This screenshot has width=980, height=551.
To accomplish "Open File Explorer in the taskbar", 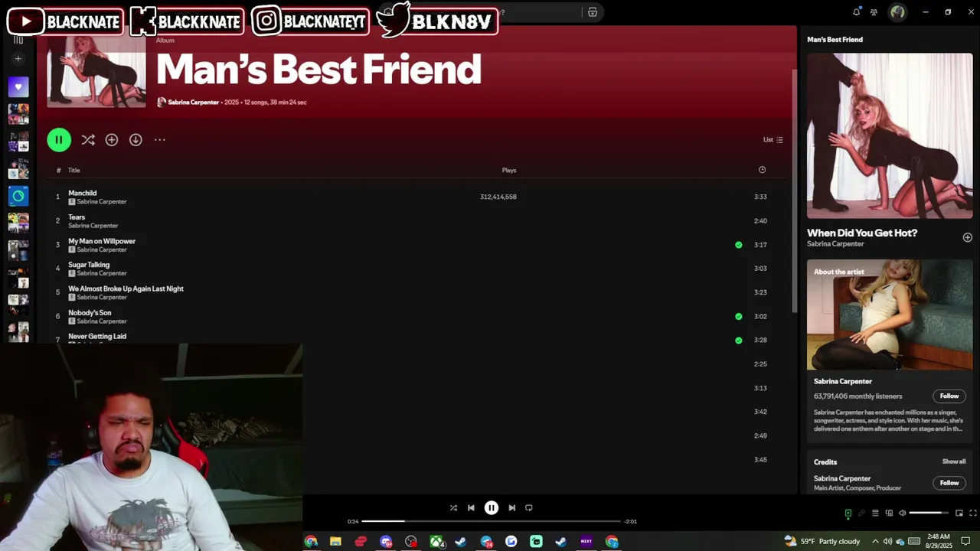I will click(335, 542).
